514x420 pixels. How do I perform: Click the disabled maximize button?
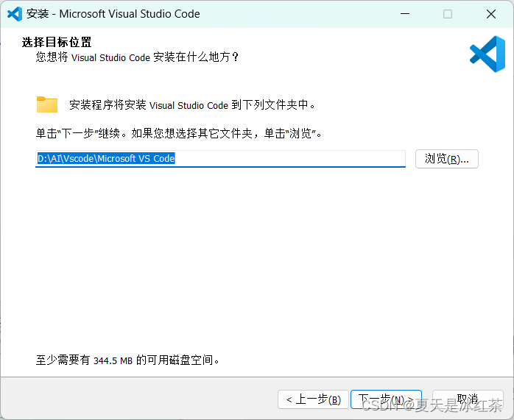[x=448, y=14]
